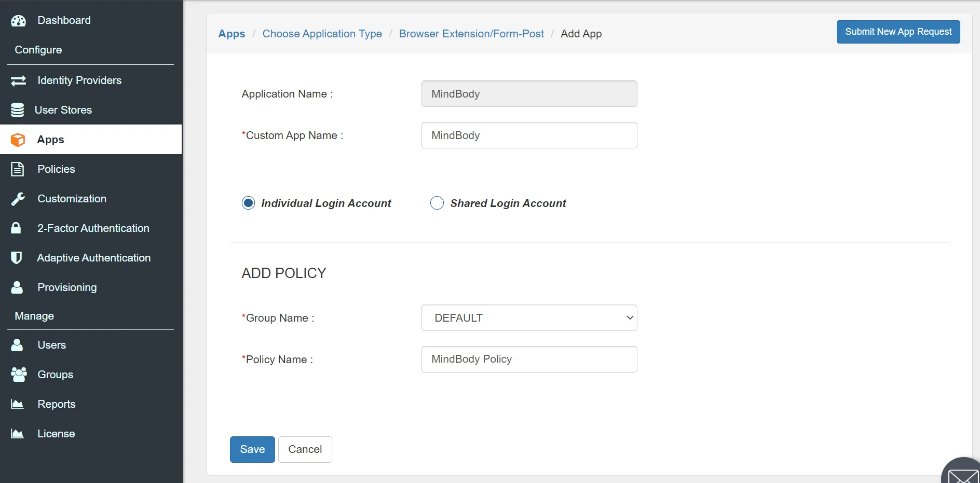The width and height of the screenshot is (980, 483).
Task: Select Shared Login Account option
Action: click(437, 203)
